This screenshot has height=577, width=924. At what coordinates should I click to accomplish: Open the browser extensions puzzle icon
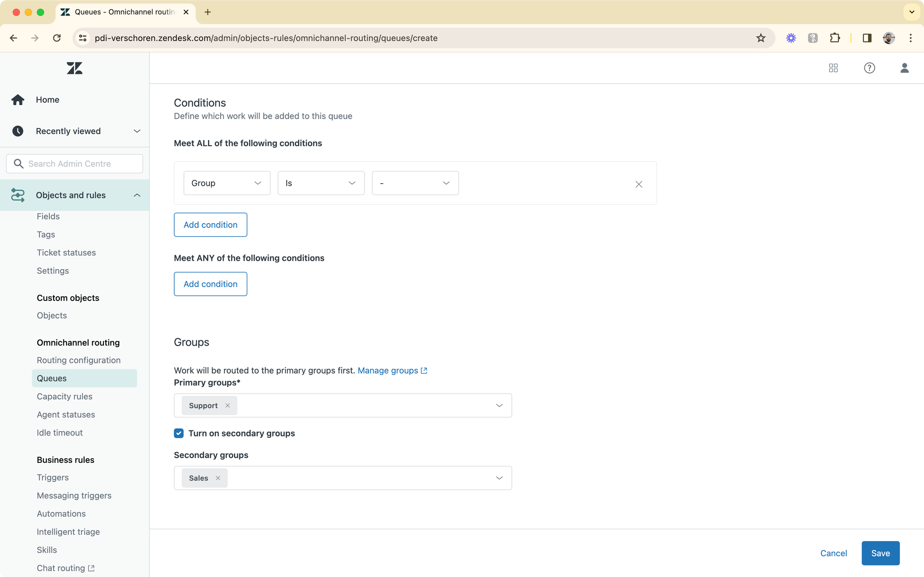click(834, 38)
